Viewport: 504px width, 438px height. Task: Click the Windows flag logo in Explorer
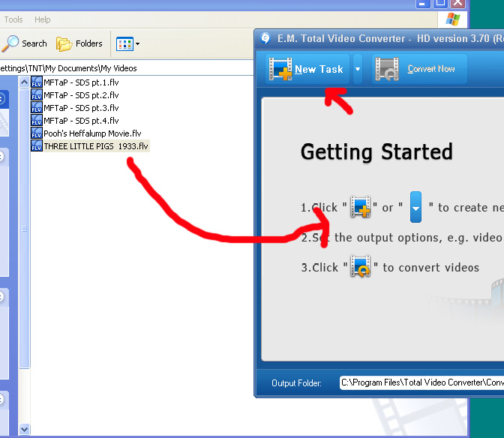click(x=453, y=19)
